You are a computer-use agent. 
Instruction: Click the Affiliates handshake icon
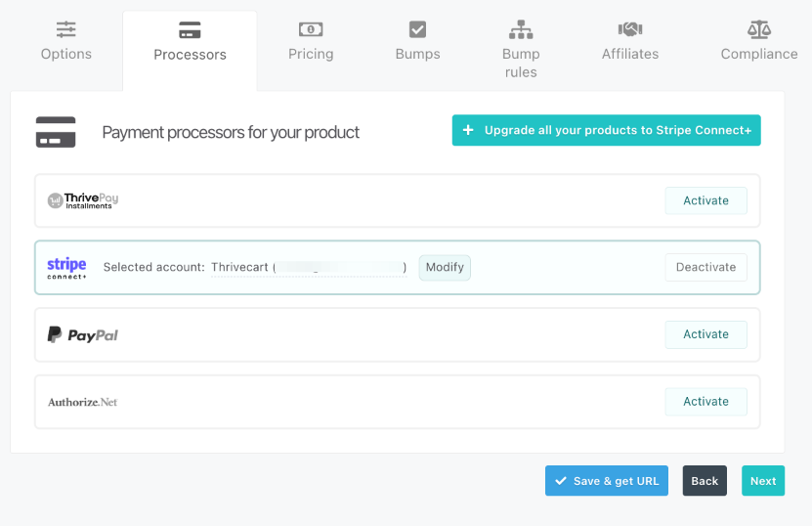tap(630, 29)
